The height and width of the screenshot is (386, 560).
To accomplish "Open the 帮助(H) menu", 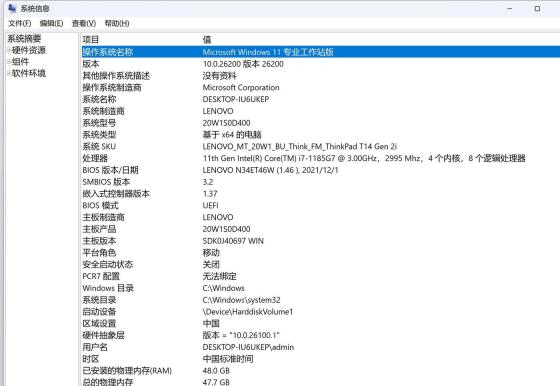I will pyautogui.click(x=117, y=24).
